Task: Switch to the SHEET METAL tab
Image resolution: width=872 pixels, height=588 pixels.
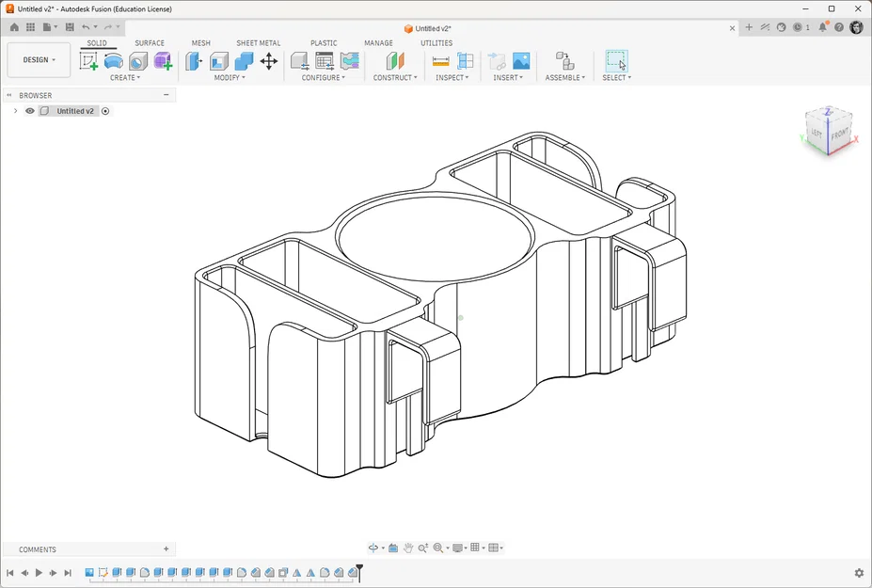Action: 258,43
